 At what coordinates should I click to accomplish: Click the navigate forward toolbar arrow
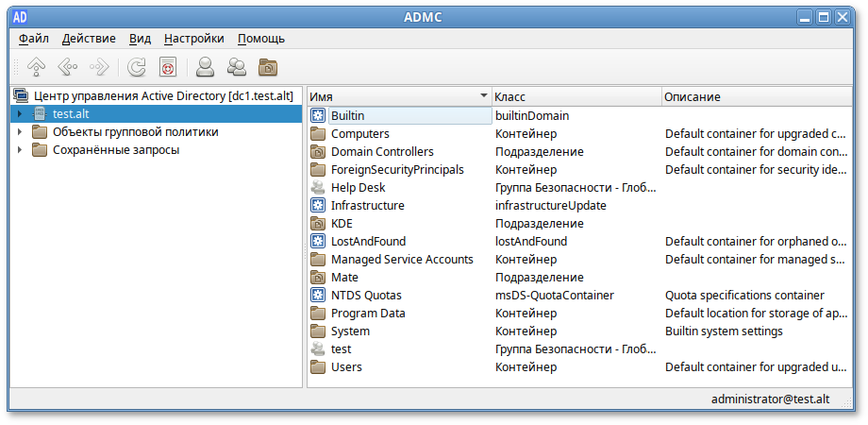pos(100,67)
